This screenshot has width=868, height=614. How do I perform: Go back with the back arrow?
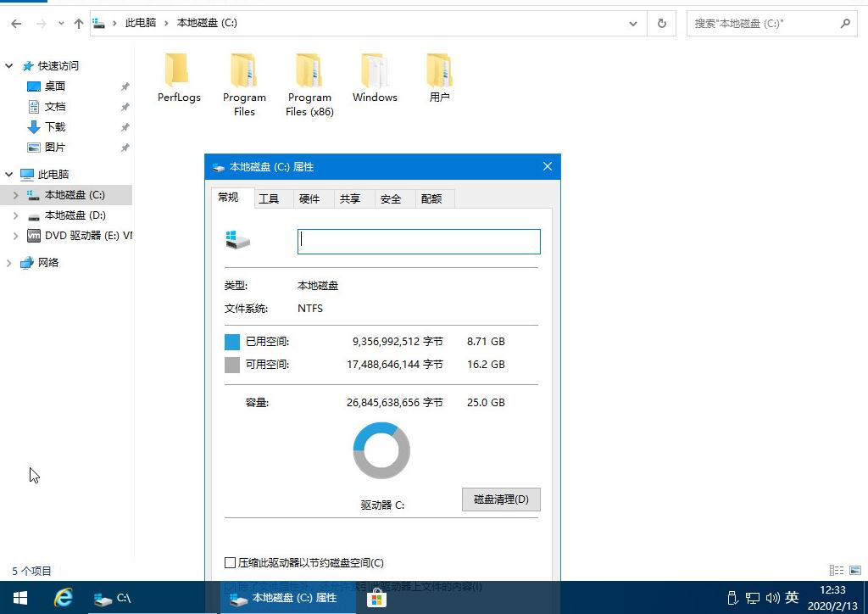click(16, 23)
